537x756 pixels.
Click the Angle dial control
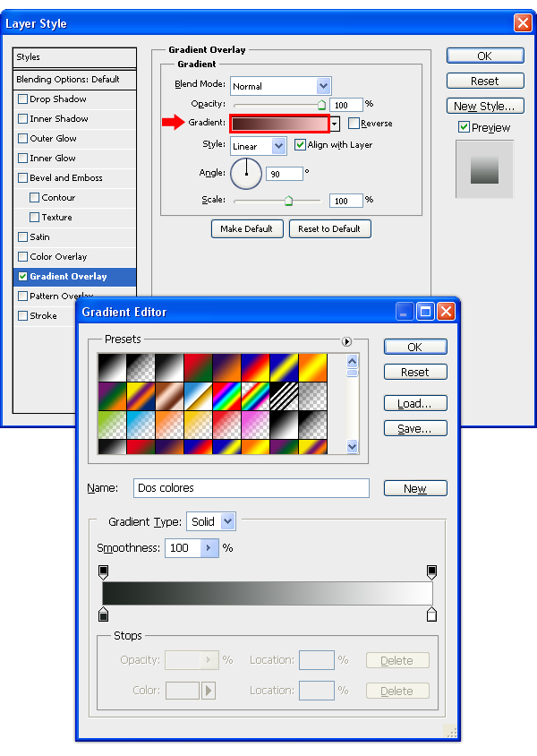click(x=246, y=174)
